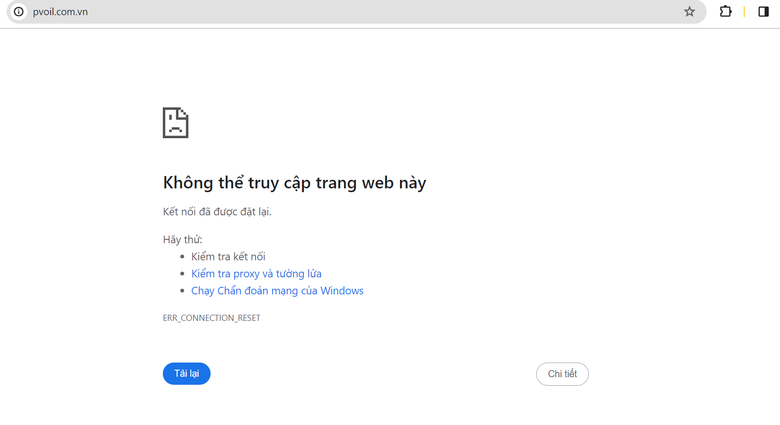
Task: Show details with the "Chi tiết" button
Action: pos(562,374)
